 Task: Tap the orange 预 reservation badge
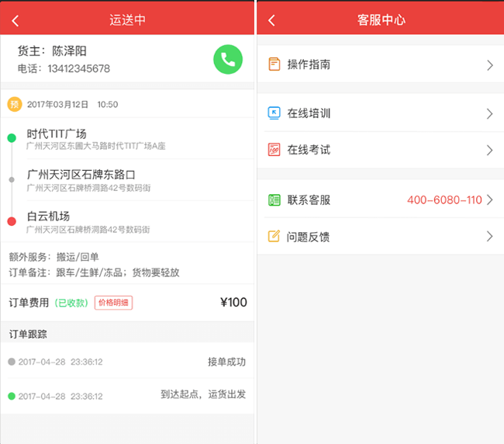15,104
